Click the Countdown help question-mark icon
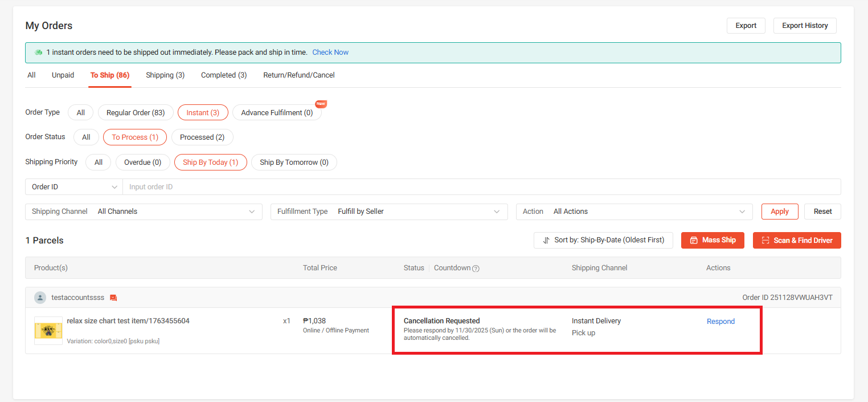This screenshot has width=868, height=402. point(476,269)
